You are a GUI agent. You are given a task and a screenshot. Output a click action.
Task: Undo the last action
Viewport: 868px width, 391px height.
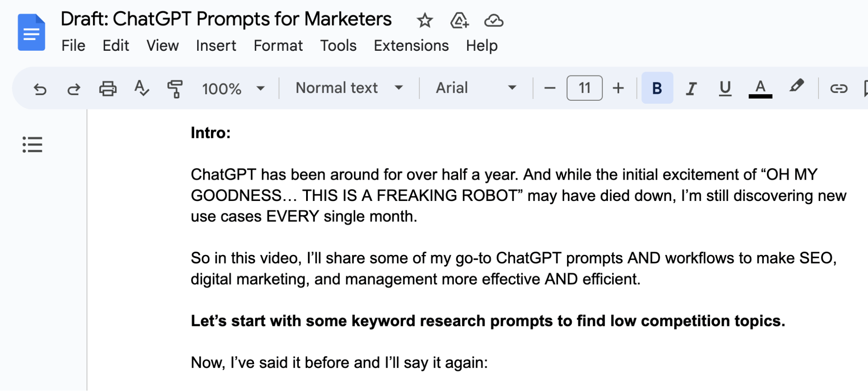[x=40, y=89]
